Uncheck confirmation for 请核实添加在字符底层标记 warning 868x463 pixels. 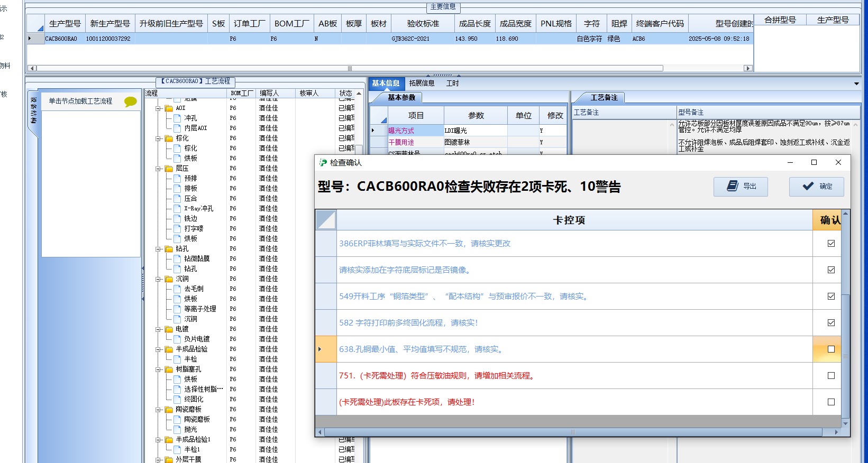(x=831, y=270)
